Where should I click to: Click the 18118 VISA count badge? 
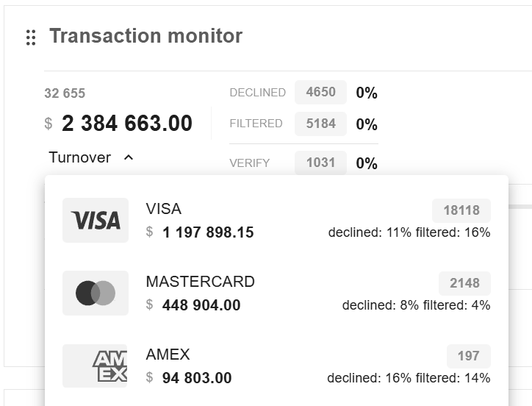point(461,210)
